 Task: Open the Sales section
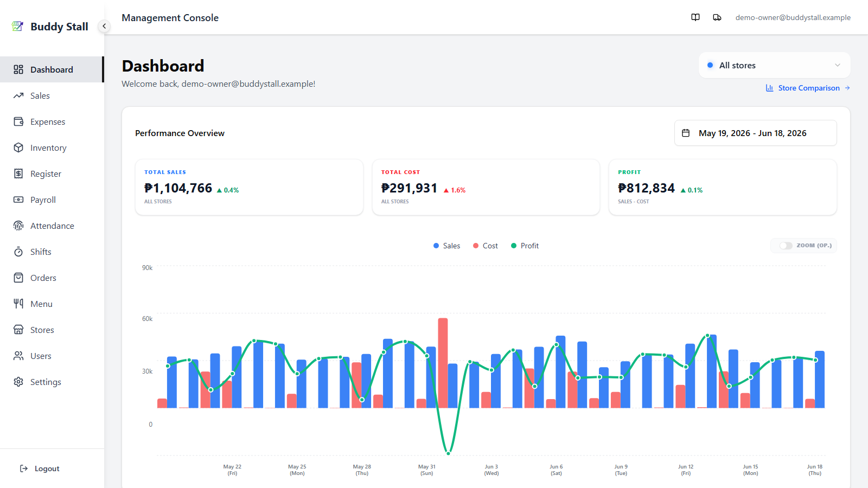52,95
